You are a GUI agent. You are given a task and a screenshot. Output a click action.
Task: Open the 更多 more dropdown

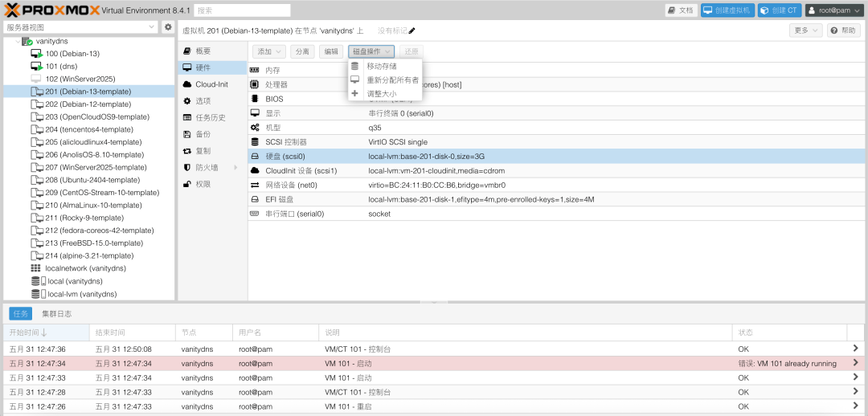click(x=805, y=31)
